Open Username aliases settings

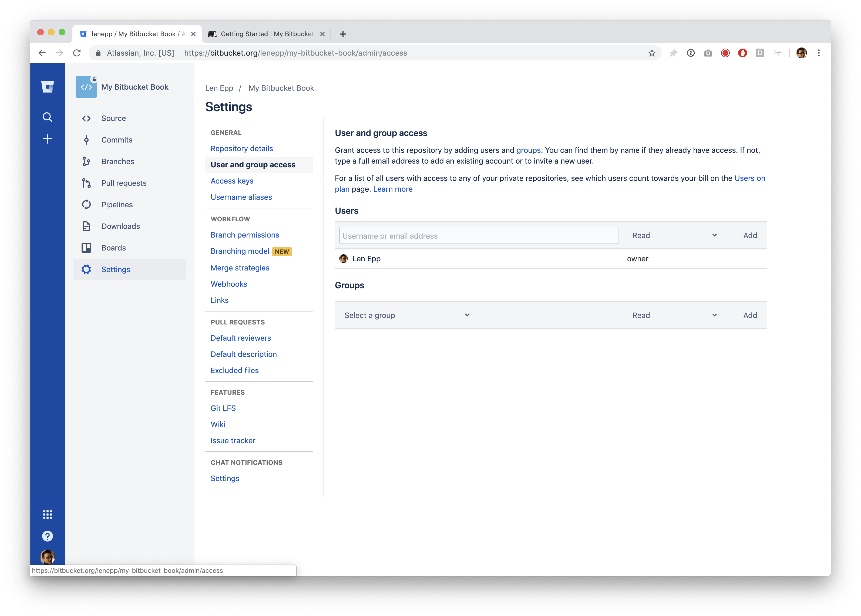point(241,197)
